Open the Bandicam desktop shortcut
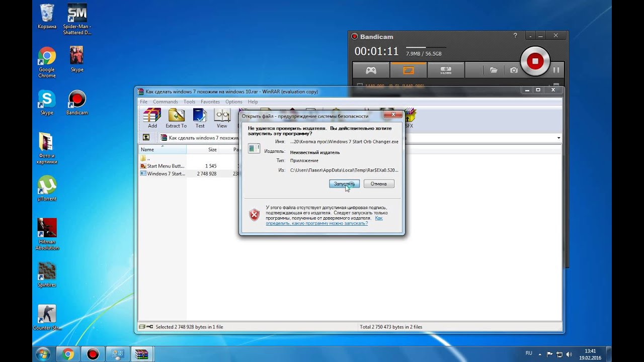644x362 pixels. point(77,102)
